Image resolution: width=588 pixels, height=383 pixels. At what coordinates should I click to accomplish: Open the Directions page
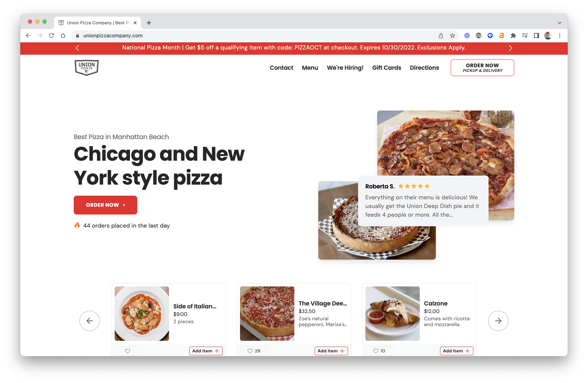coord(424,68)
